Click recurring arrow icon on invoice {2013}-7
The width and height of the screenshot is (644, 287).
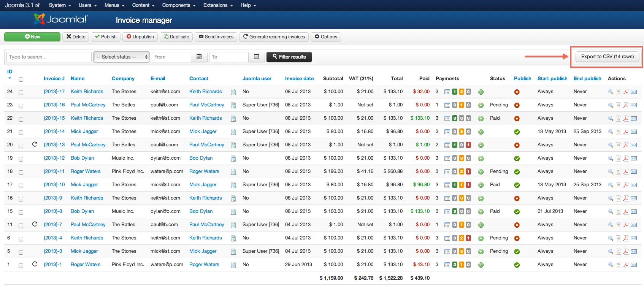pos(35,224)
